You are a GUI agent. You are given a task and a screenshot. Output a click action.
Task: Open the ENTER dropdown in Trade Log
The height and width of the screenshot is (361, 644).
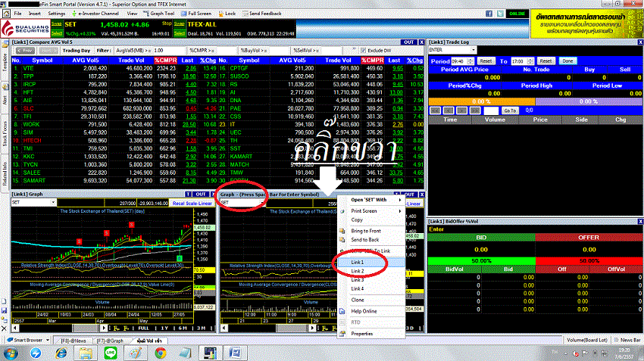[473, 50]
